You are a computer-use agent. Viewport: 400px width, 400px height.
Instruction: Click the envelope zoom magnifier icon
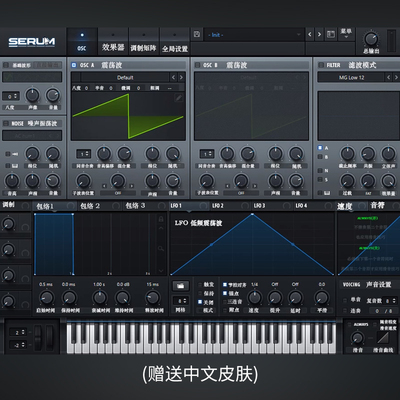click(x=161, y=248)
